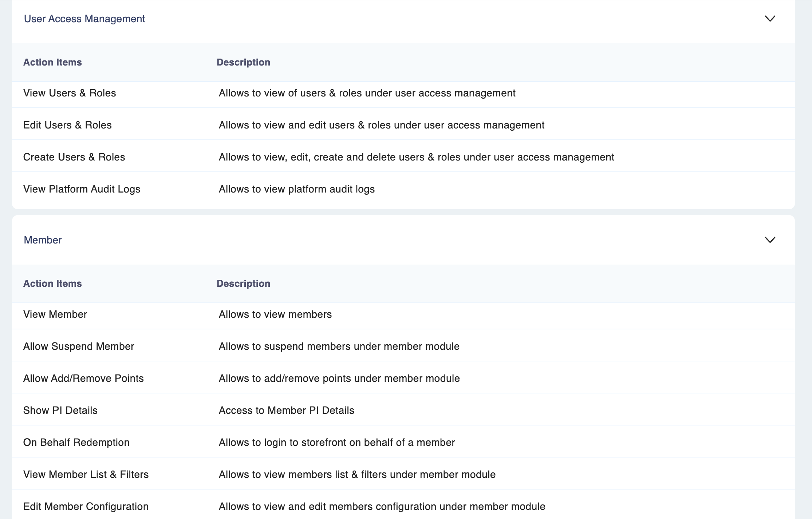The width and height of the screenshot is (812, 519).
Task: Select the Show PI Details row
Action: pos(60,411)
